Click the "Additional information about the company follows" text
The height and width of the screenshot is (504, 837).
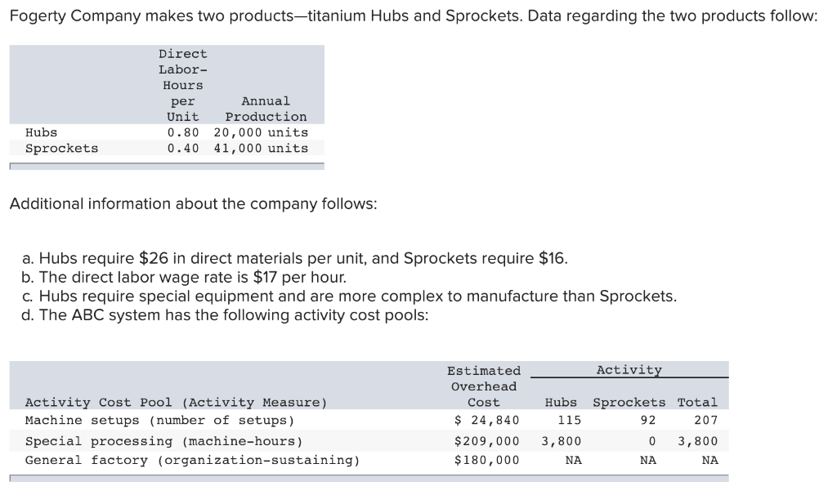pos(193,203)
